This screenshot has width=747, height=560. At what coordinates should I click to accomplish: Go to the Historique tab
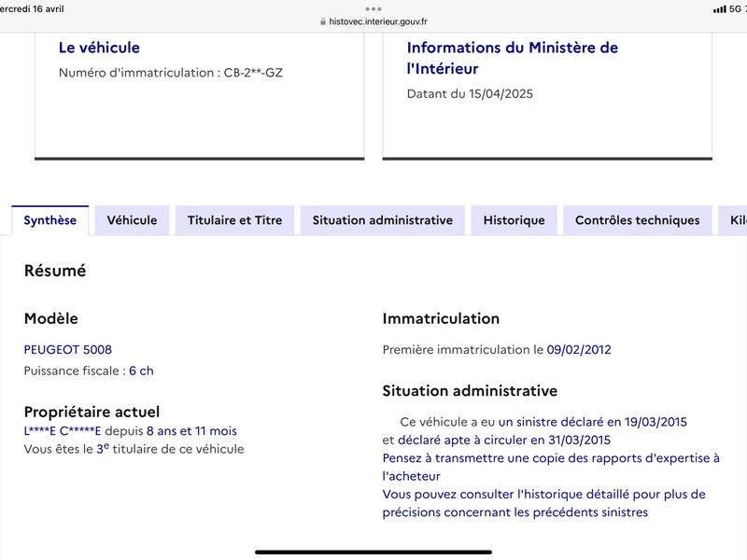tap(514, 220)
